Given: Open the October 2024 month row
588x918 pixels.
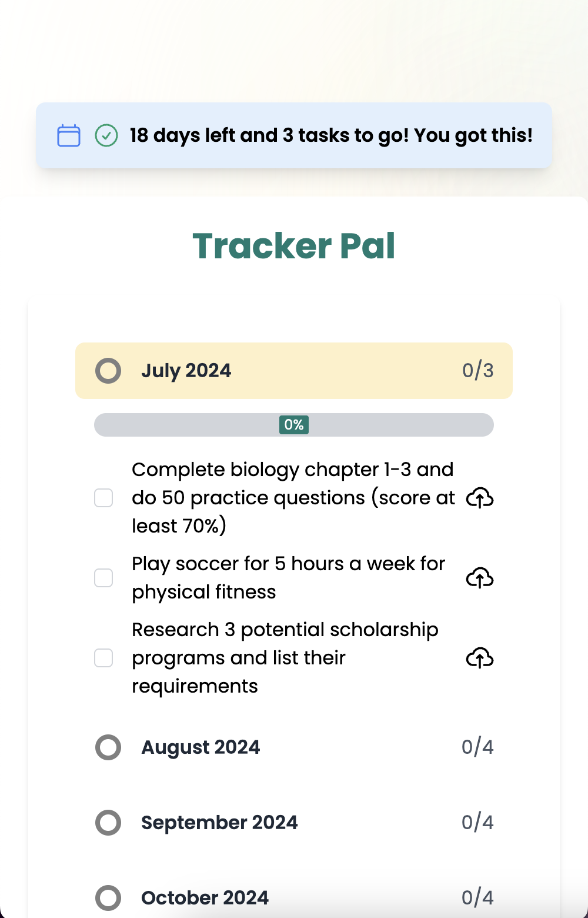Looking at the screenshot, I should pyautogui.click(x=294, y=898).
